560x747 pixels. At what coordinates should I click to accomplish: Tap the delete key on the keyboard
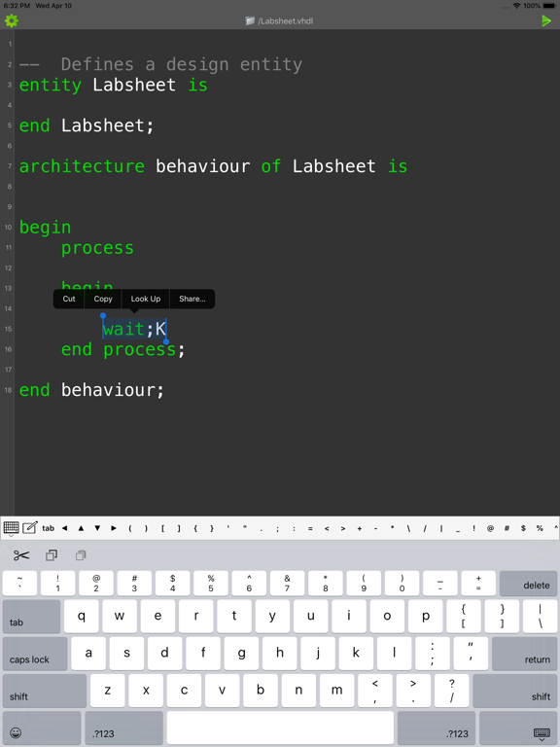(x=529, y=584)
